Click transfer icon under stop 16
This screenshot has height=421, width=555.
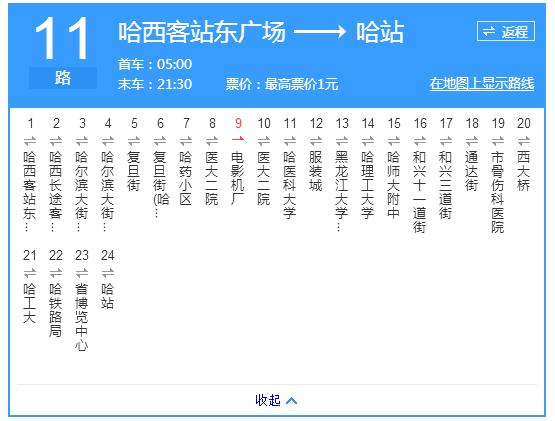(420, 141)
